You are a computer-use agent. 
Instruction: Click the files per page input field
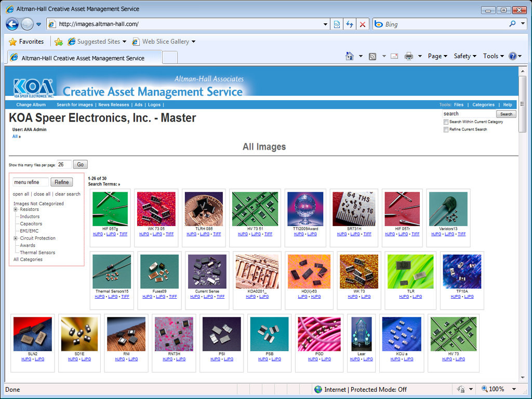point(64,165)
